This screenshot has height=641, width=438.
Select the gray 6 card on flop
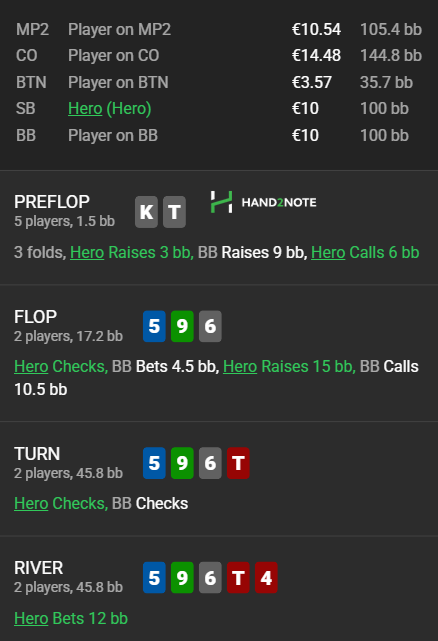point(210,326)
